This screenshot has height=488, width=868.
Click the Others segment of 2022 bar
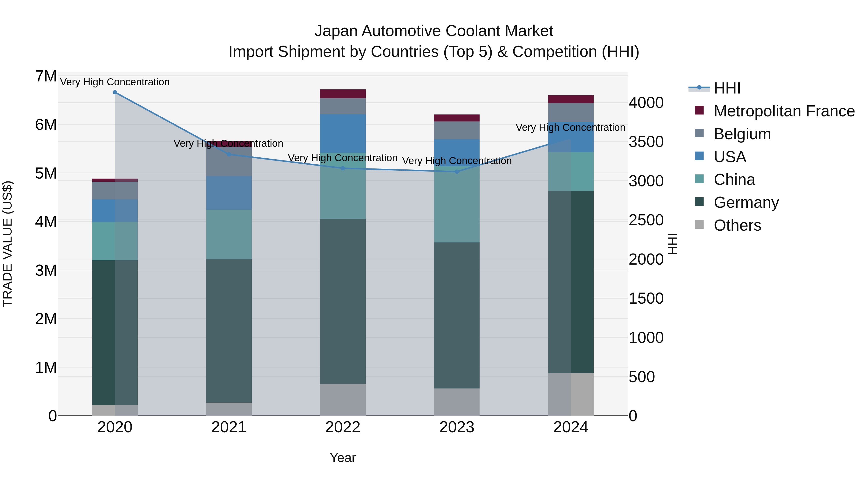343,400
